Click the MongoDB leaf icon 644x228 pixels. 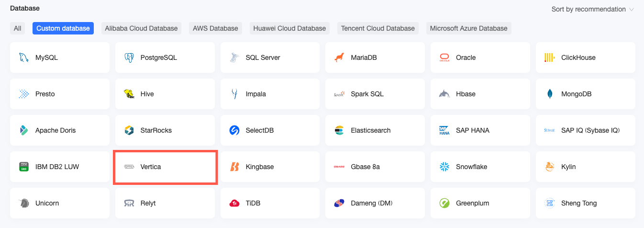pyautogui.click(x=550, y=94)
